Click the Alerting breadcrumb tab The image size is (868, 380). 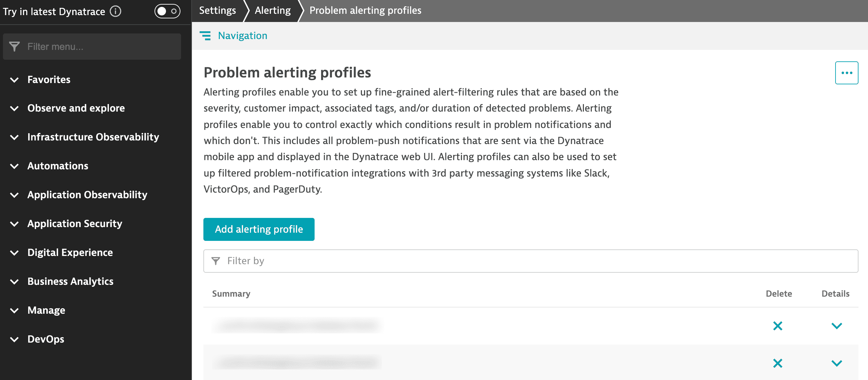[x=272, y=10]
